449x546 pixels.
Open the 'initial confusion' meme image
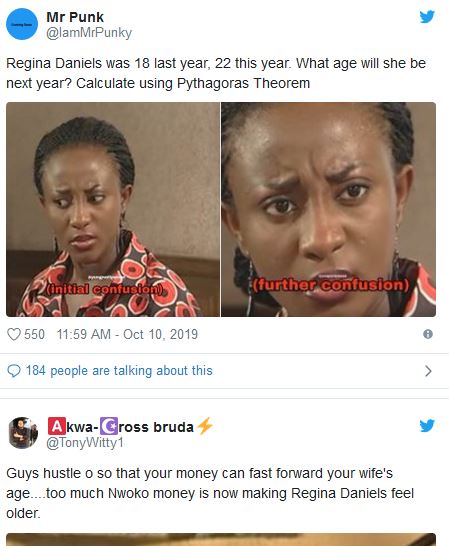(x=113, y=209)
